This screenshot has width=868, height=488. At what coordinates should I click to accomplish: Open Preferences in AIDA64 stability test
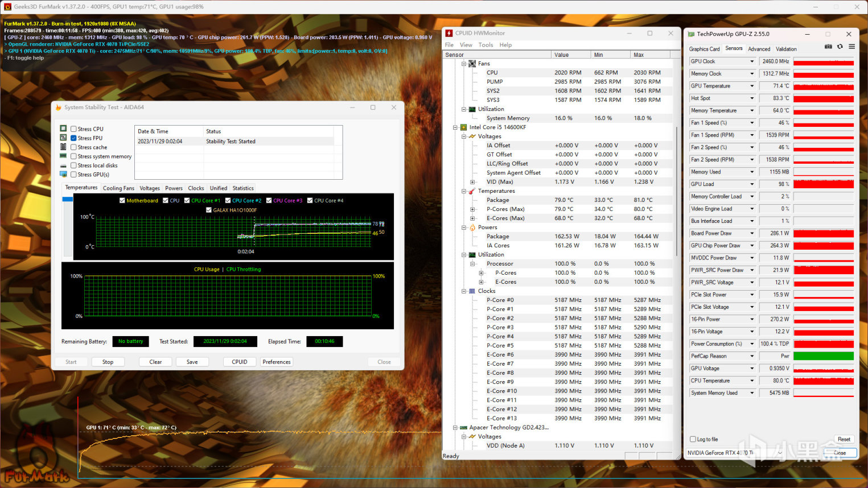(x=277, y=362)
